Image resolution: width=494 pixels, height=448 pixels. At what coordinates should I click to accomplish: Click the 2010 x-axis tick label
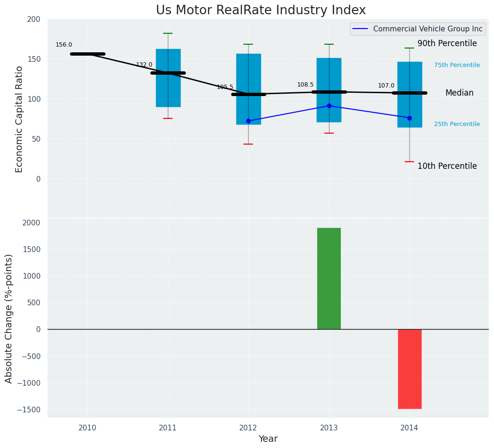pyautogui.click(x=87, y=428)
